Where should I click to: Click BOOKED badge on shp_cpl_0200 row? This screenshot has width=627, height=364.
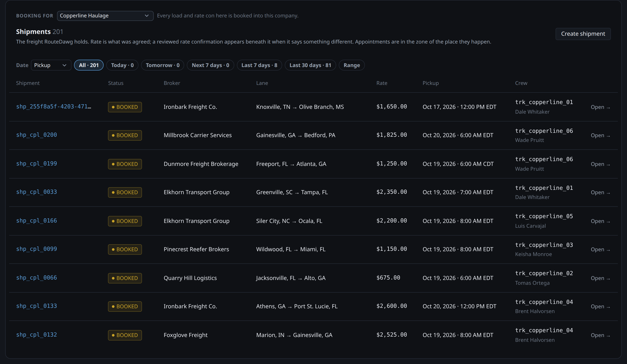click(x=125, y=135)
